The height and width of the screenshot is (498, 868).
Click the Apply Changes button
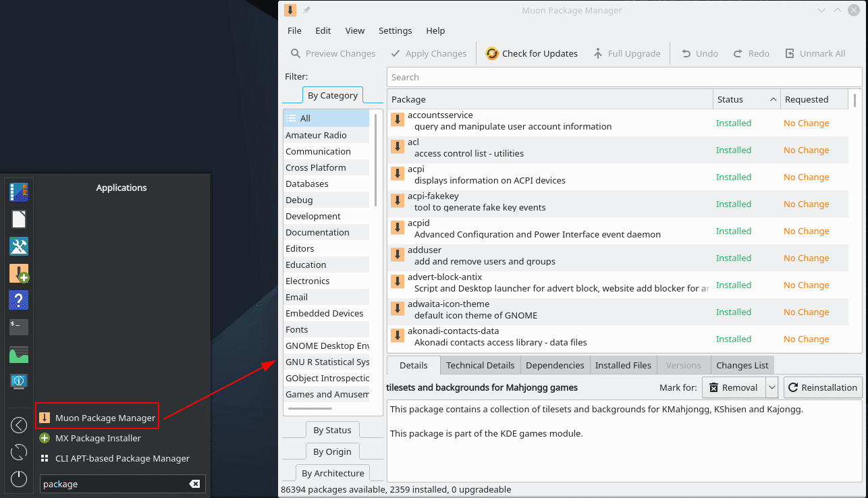pyautogui.click(x=429, y=53)
